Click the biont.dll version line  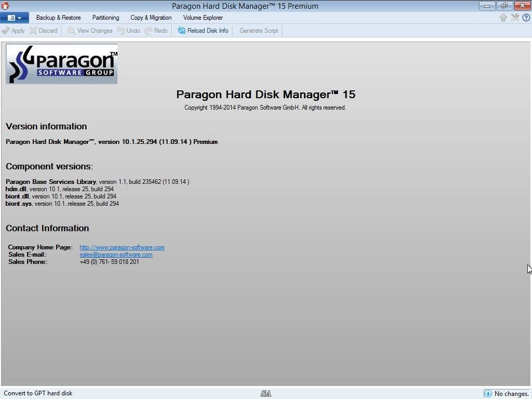coord(61,196)
